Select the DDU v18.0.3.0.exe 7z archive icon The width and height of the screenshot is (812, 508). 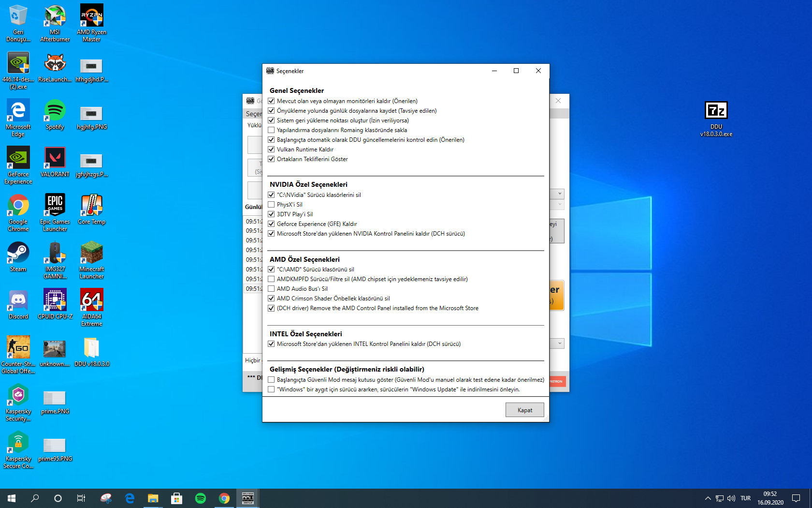click(716, 119)
